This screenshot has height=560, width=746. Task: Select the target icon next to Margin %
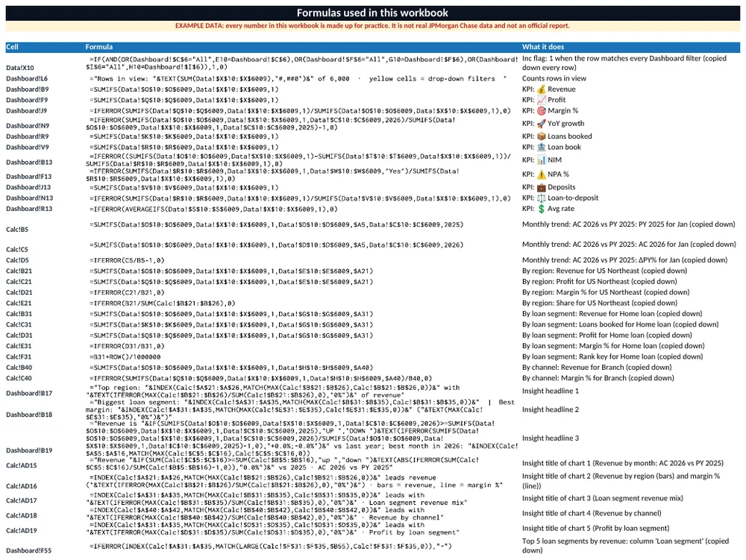click(541, 111)
